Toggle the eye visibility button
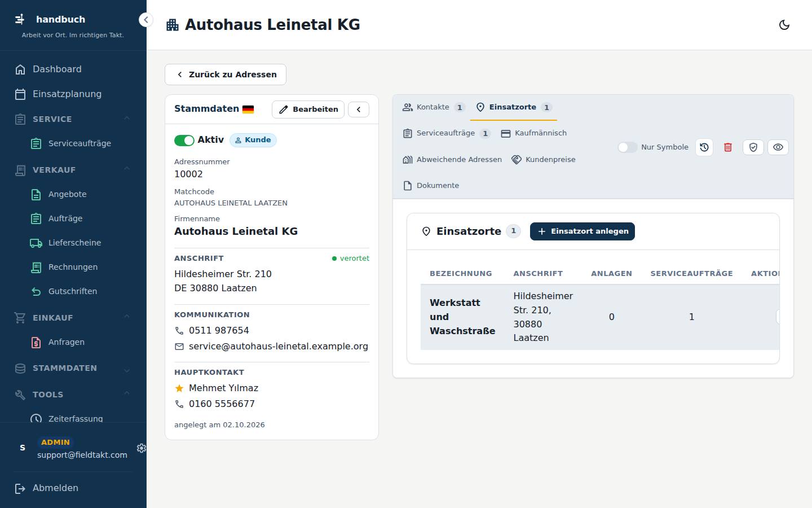The image size is (812, 508). tap(778, 147)
